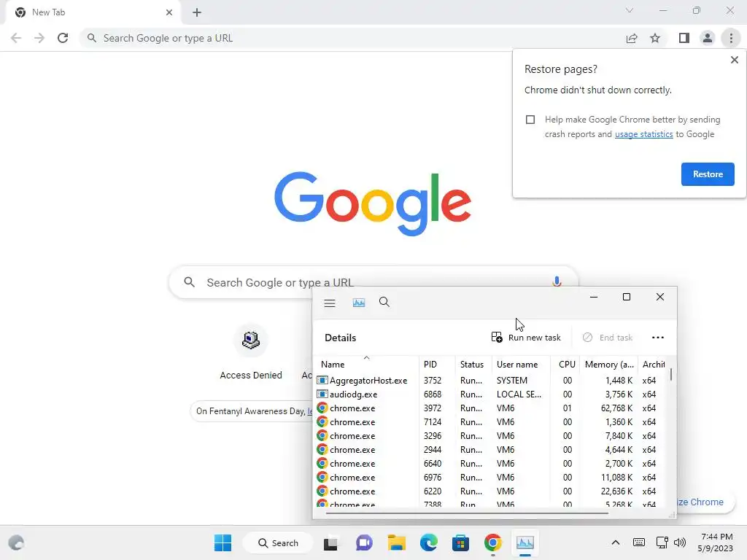Viewport: 747px width, 560px height.
Task: Select chrome.exe with PID 3972
Action: (x=491, y=408)
